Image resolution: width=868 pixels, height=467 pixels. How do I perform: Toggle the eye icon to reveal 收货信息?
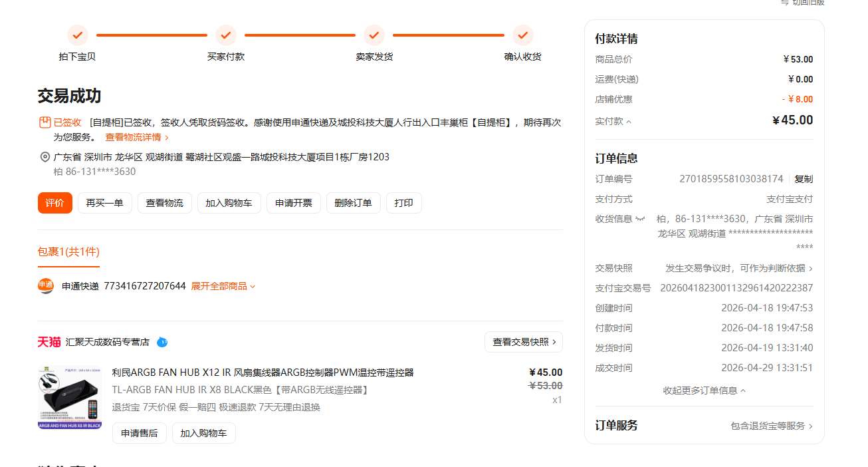pyautogui.click(x=641, y=219)
